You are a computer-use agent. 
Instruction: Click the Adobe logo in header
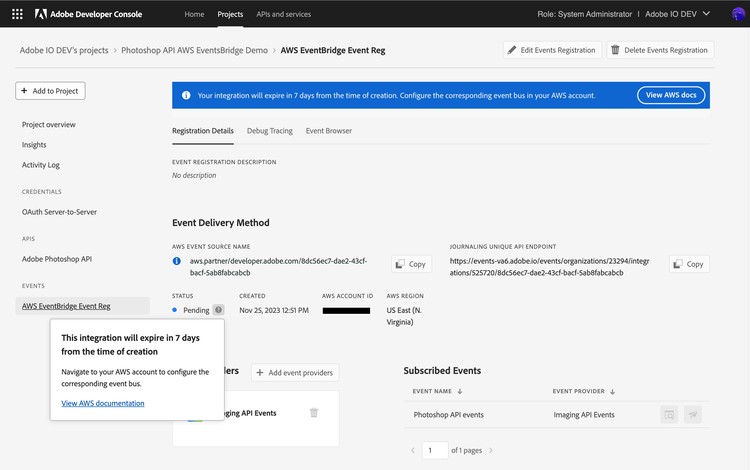click(x=41, y=14)
